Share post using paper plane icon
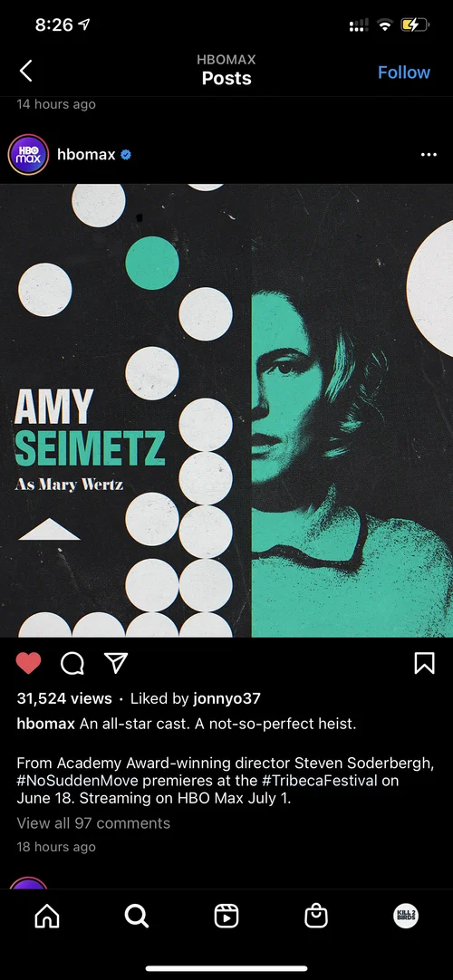 [116, 662]
